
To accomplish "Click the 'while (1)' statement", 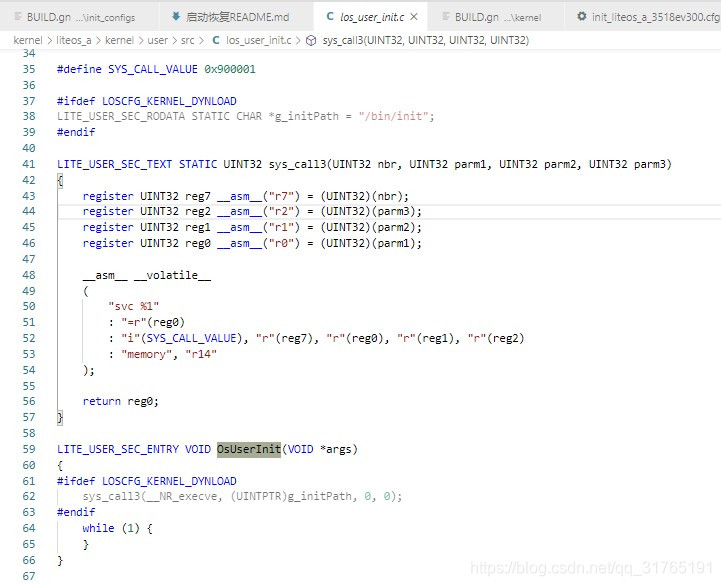I will 111,529.
